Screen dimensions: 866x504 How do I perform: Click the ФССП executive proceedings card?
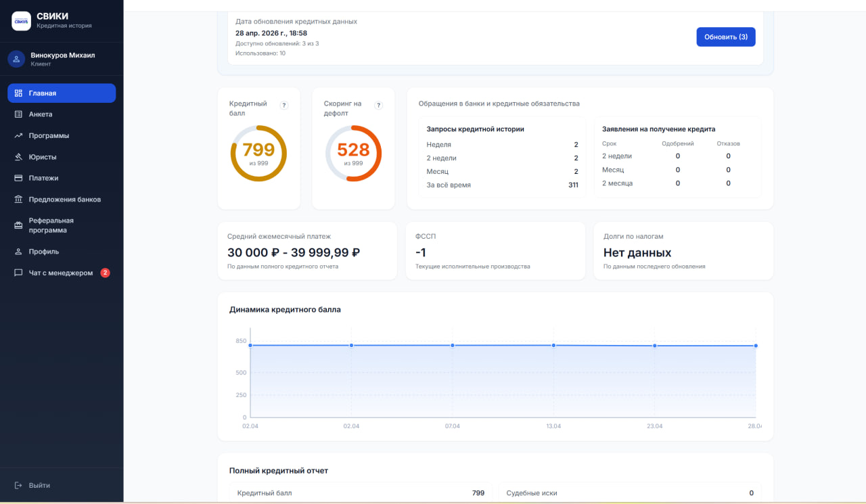[x=495, y=251]
